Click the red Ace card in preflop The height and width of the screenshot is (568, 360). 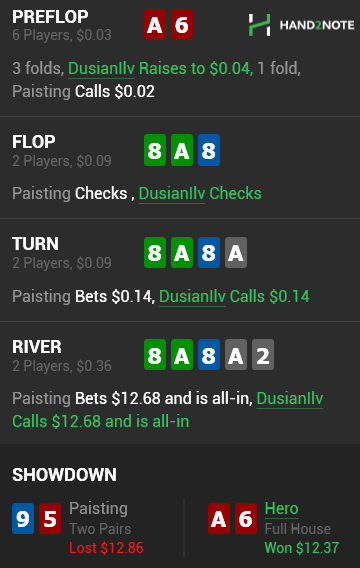pyautogui.click(x=155, y=25)
